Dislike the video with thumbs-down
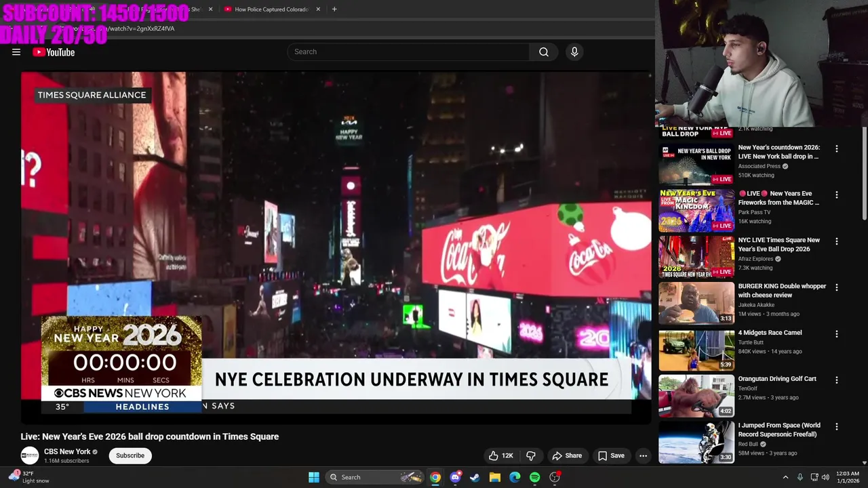This screenshot has height=488, width=868. (x=531, y=455)
